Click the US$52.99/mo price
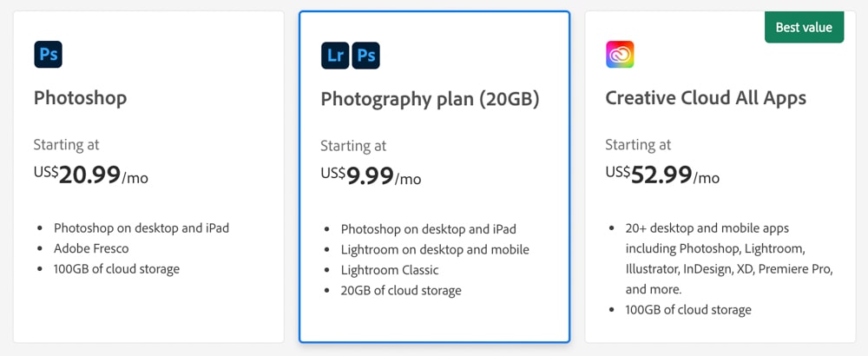Screen dimensions: 868x356 pyautogui.click(x=662, y=175)
